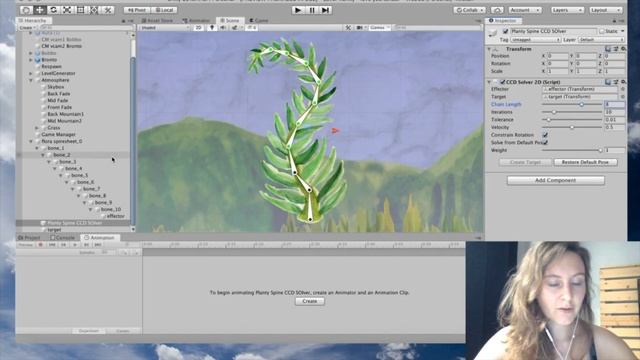Select Planty Spine CCD Solver object
Viewport: 640px width, 360px height.
74,223
